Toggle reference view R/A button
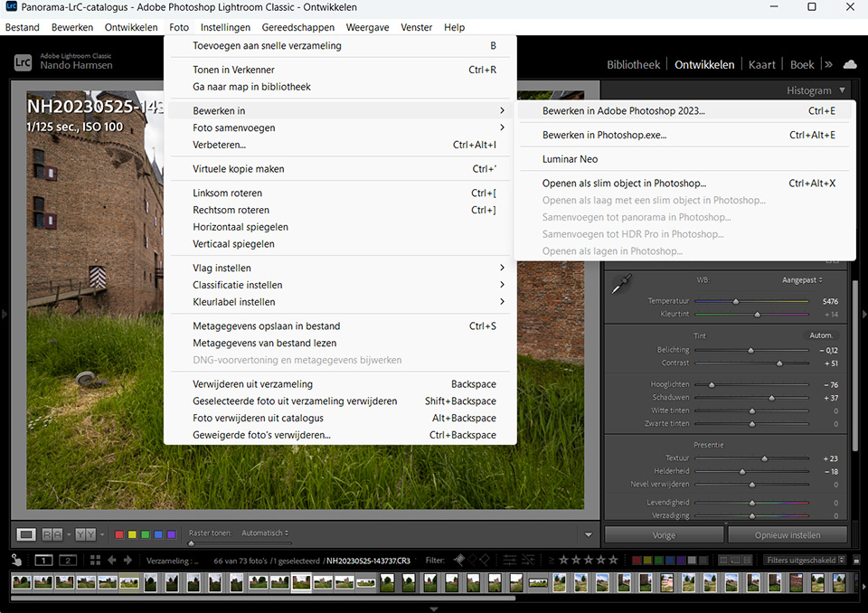This screenshot has height=613, width=868. point(52,534)
